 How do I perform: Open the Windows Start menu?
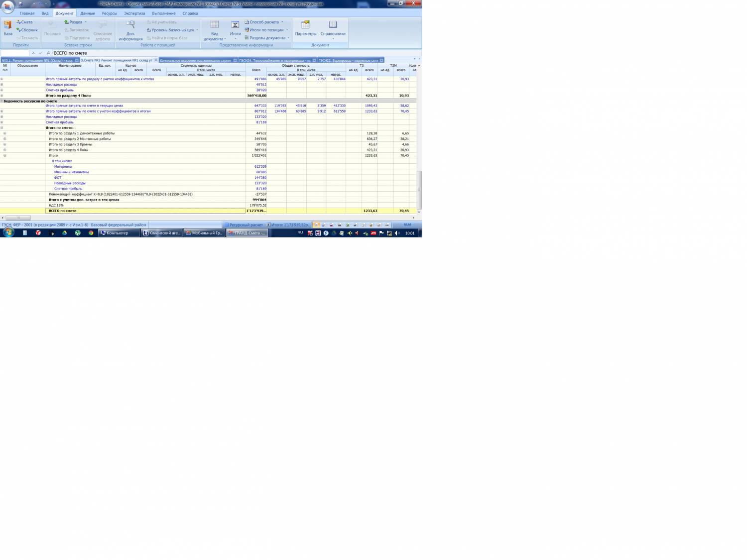[x=8, y=232]
